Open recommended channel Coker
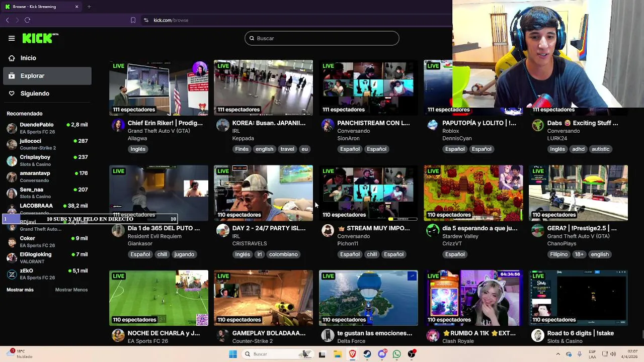Viewport: 644px width, 362px height. pos(47,242)
